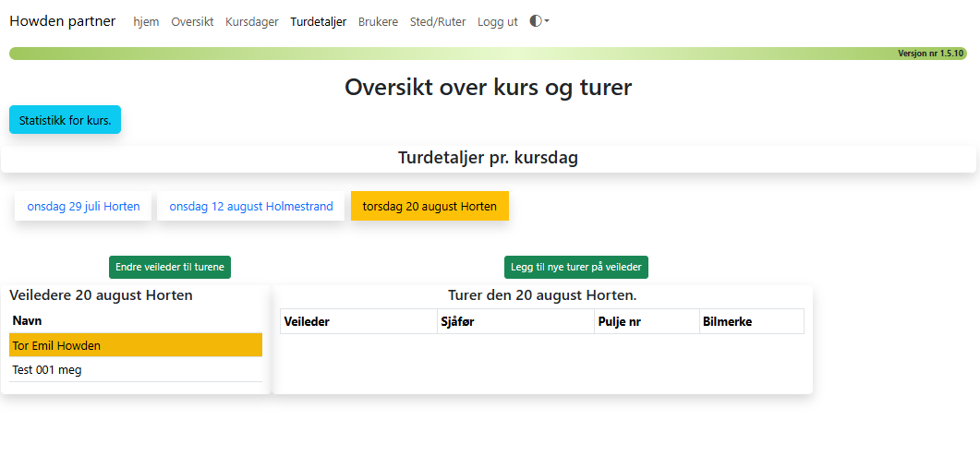This screenshot has height=456, width=980.
Task: Open the Kursdager menu item
Action: click(252, 22)
